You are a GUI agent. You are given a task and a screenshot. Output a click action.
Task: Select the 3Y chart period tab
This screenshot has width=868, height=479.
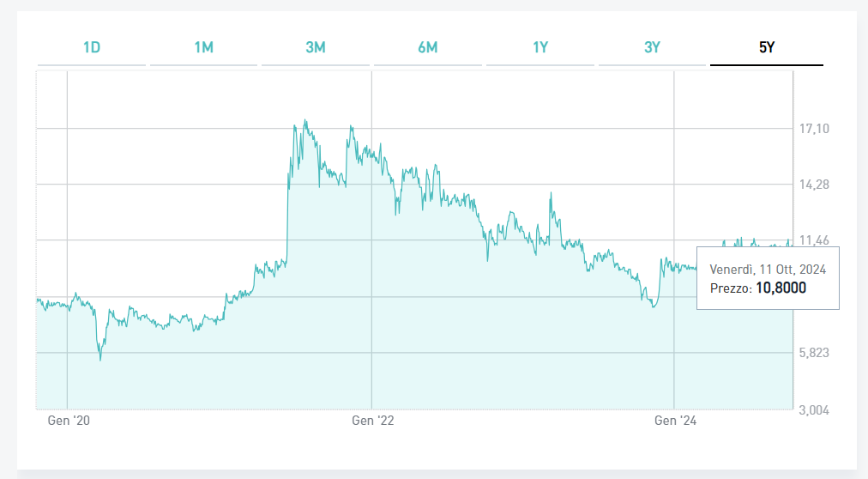pyautogui.click(x=652, y=47)
